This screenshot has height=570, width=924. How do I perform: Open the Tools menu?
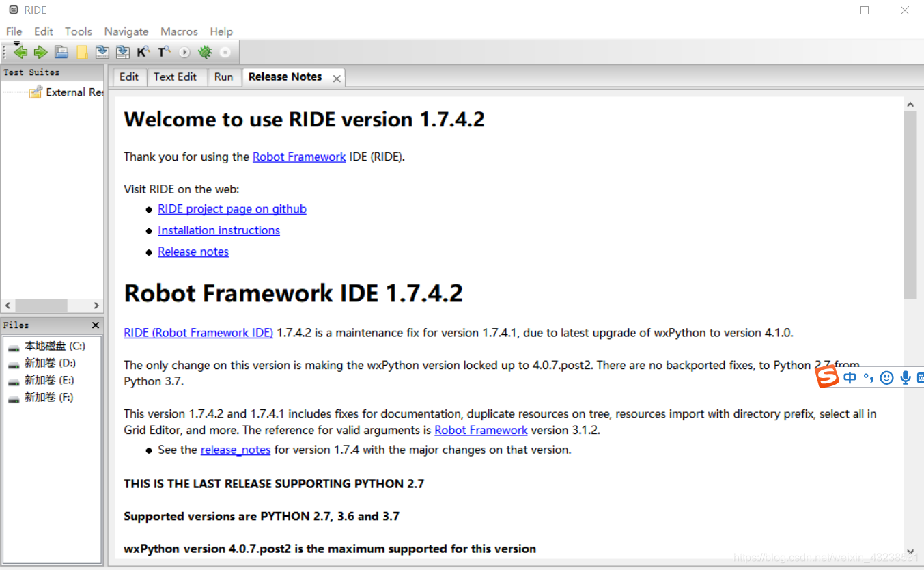click(x=78, y=31)
